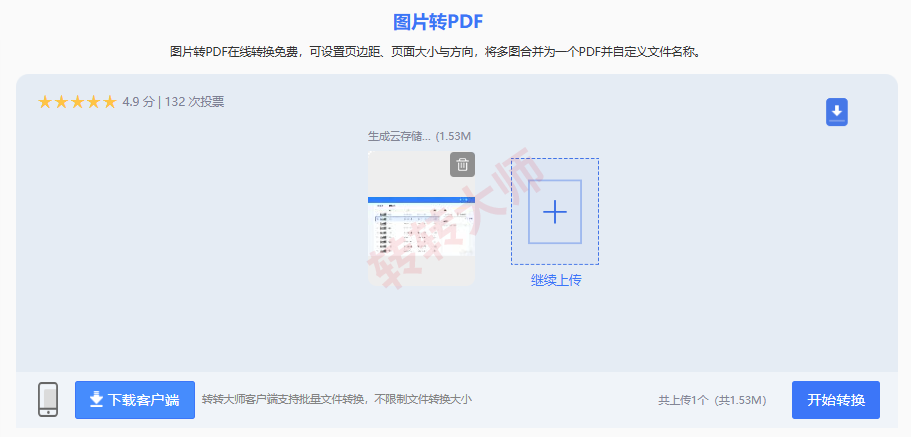Click the 继续上传 link
The height and width of the screenshot is (437, 911).
pyautogui.click(x=556, y=280)
